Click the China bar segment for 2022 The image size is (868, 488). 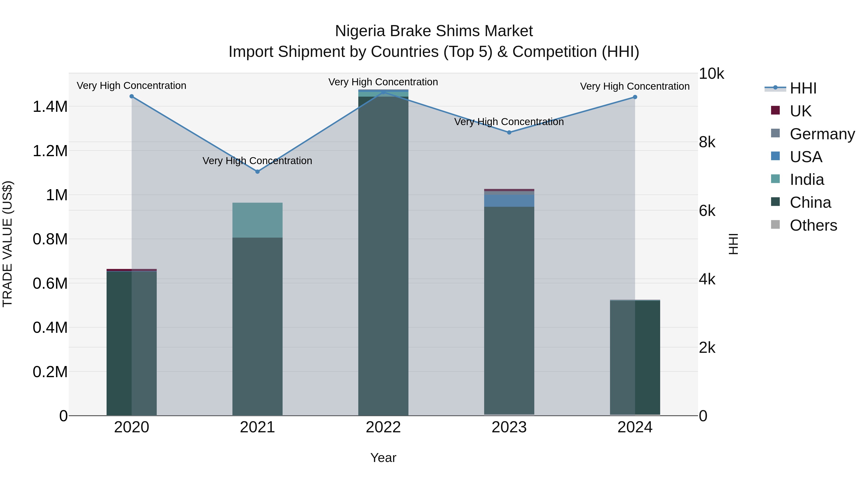(x=383, y=256)
